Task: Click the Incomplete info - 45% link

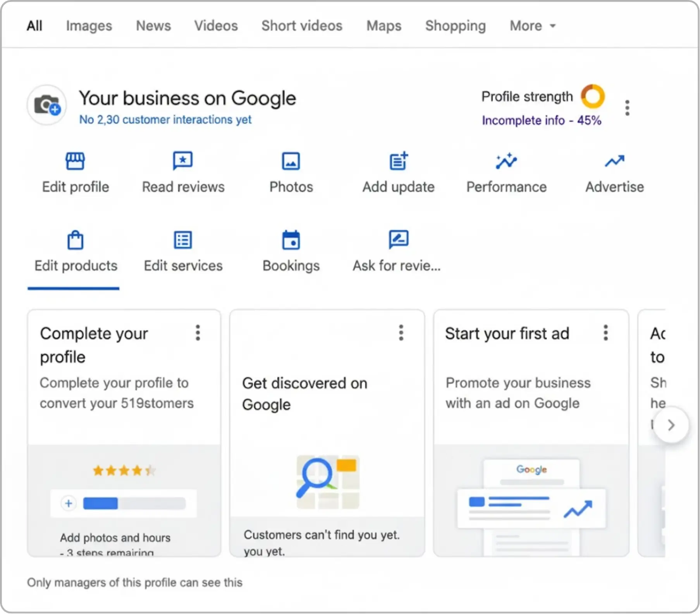Action: (x=542, y=121)
